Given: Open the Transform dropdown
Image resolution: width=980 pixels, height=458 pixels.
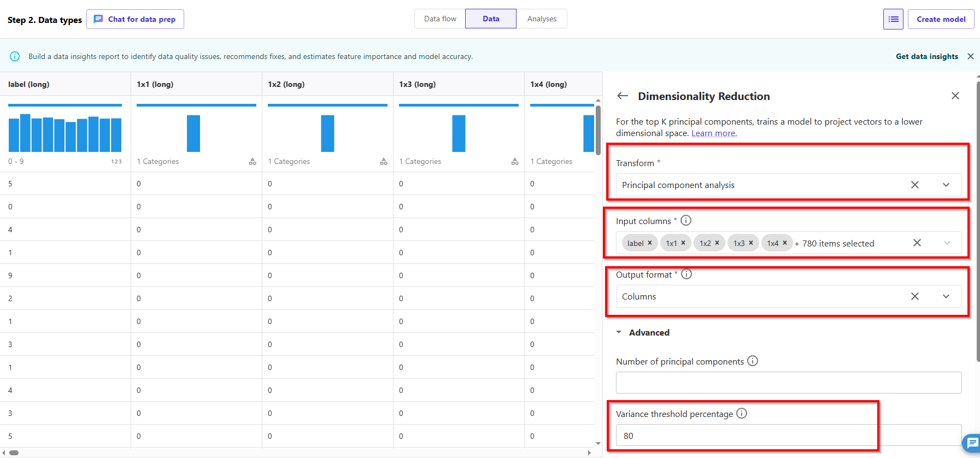Looking at the screenshot, I should (x=946, y=185).
